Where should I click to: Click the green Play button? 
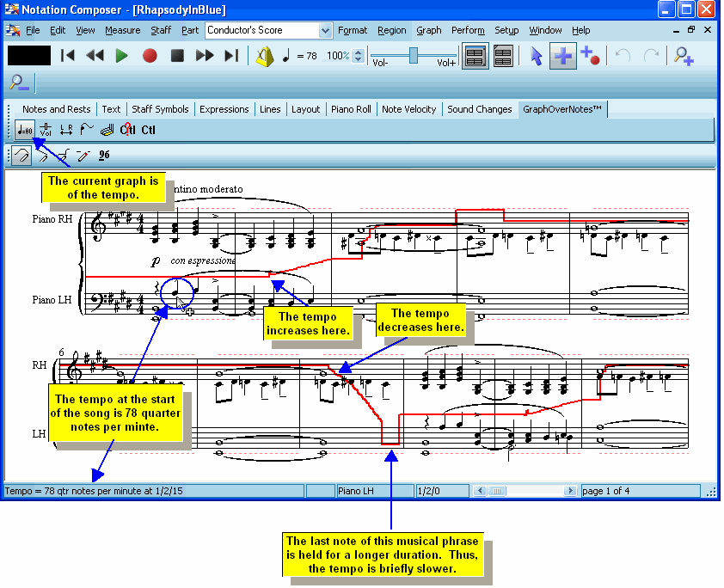[121, 56]
